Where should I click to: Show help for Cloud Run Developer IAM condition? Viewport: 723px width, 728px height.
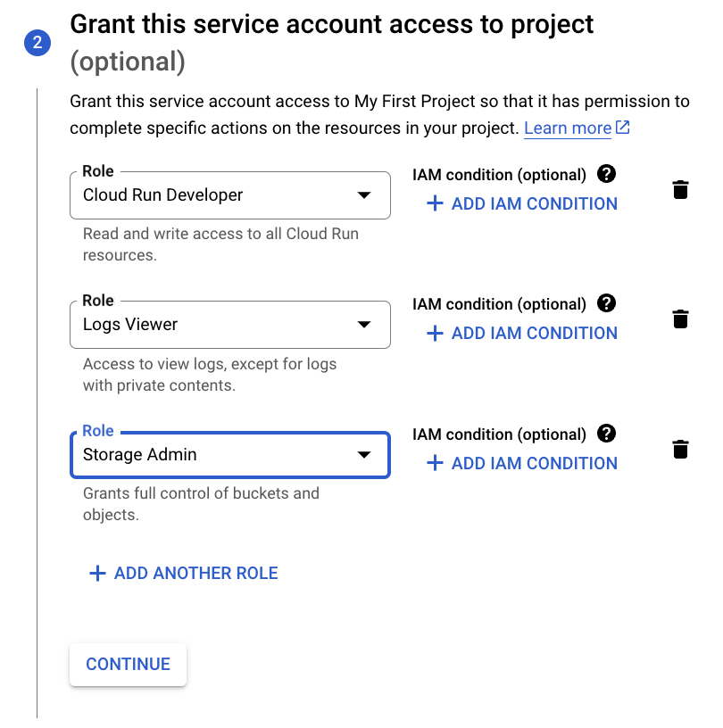click(607, 174)
